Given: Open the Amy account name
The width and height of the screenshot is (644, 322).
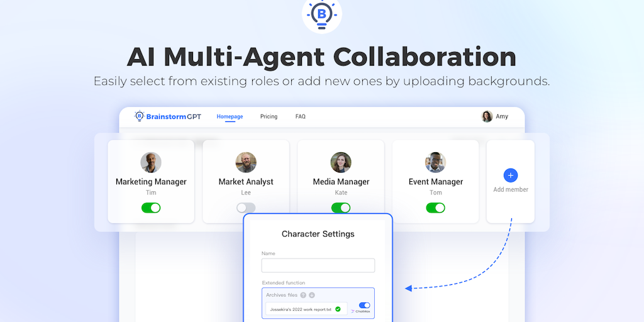Looking at the screenshot, I should (501, 116).
